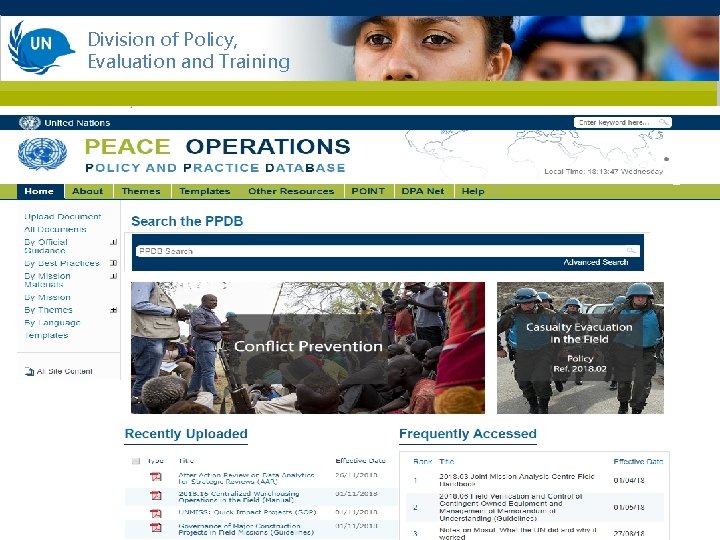Click the 01/04/18 effective date cell
720x540 pixels.
[629, 480]
